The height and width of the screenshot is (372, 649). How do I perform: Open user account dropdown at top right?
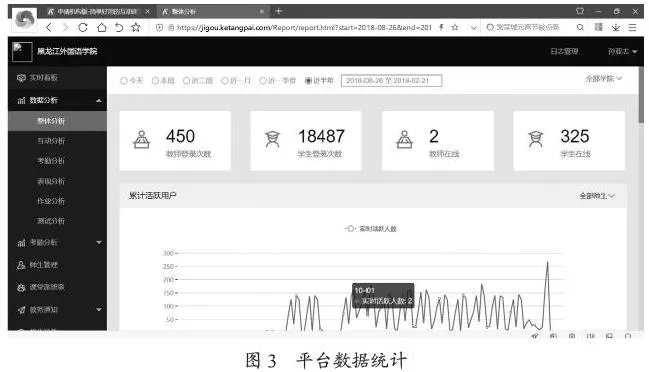[x=622, y=52]
